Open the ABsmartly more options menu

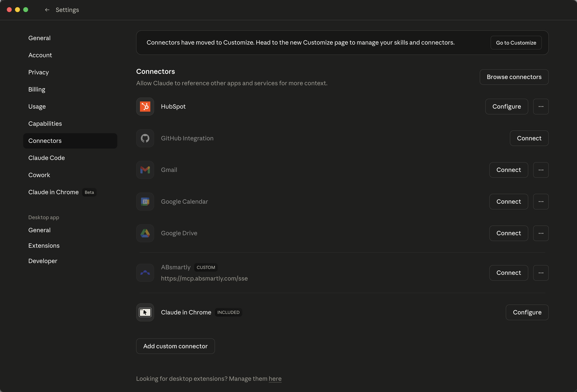click(541, 273)
